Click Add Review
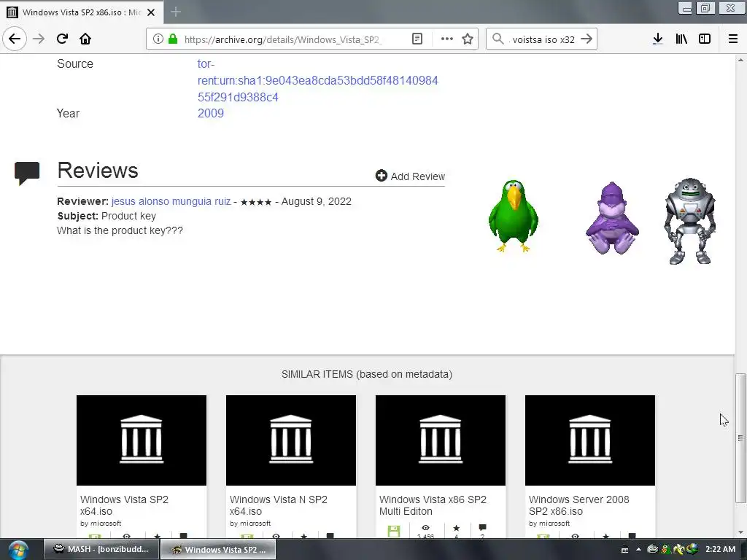The width and height of the screenshot is (747, 560). (x=410, y=176)
